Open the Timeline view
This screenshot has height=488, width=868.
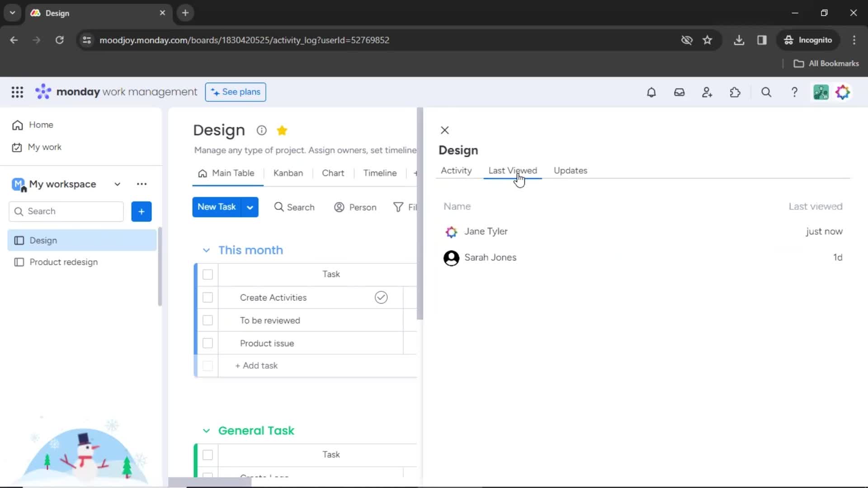point(380,173)
